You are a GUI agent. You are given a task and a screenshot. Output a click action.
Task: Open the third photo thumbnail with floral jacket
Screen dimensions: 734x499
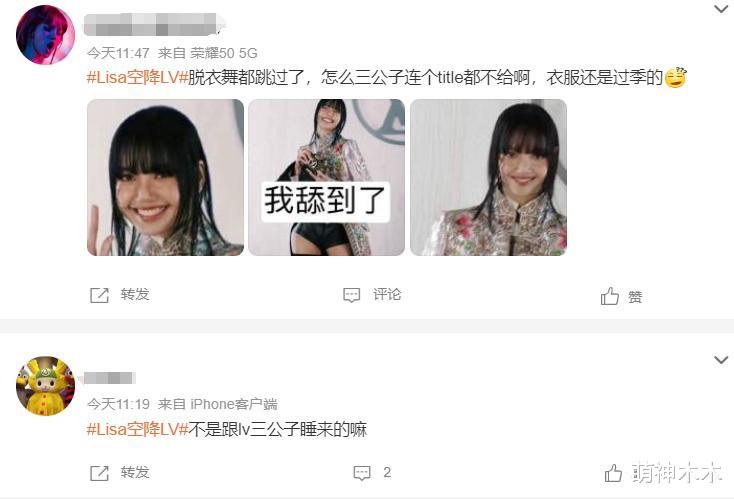(488, 177)
